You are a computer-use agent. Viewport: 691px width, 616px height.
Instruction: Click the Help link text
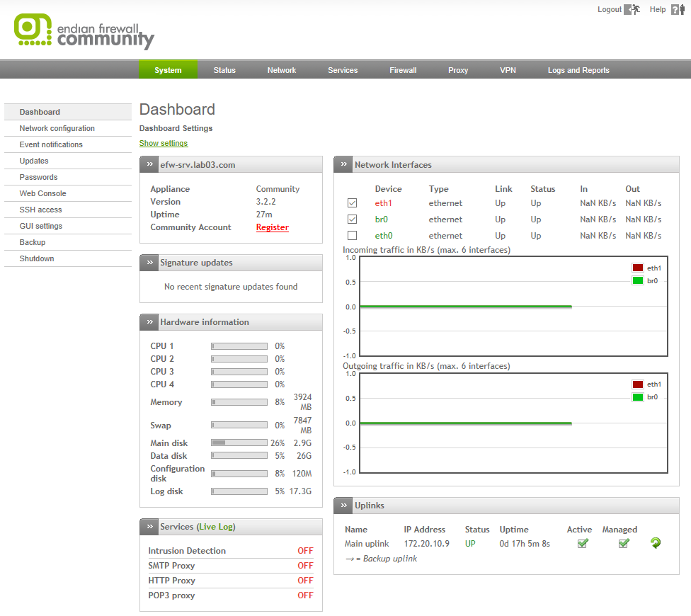pos(658,9)
